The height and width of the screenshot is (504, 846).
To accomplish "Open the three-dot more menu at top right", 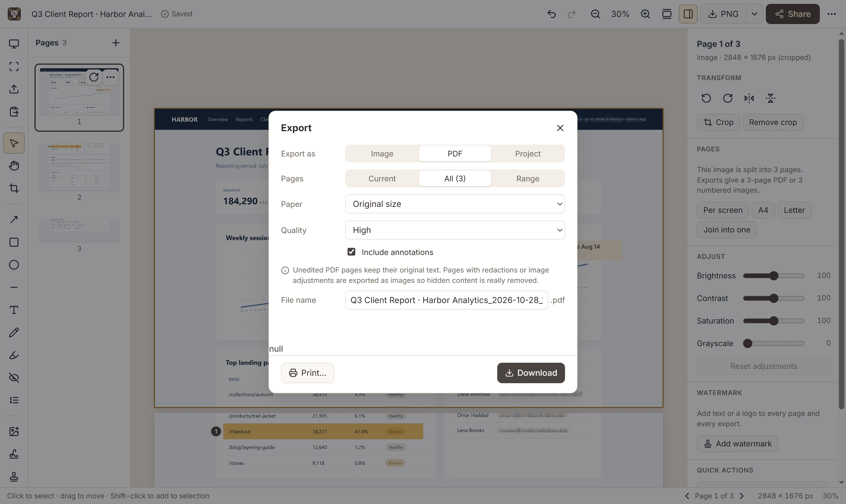I will pos(831,14).
